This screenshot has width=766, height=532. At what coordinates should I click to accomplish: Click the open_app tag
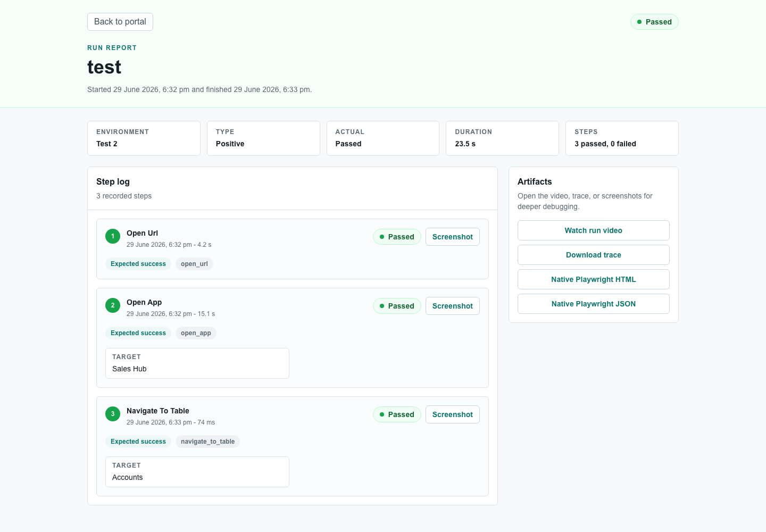(196, 333)
